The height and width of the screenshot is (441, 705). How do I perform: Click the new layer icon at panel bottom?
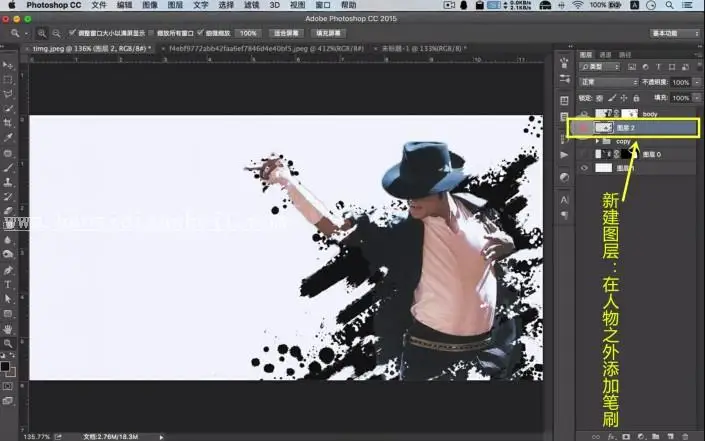coord(670,437)
